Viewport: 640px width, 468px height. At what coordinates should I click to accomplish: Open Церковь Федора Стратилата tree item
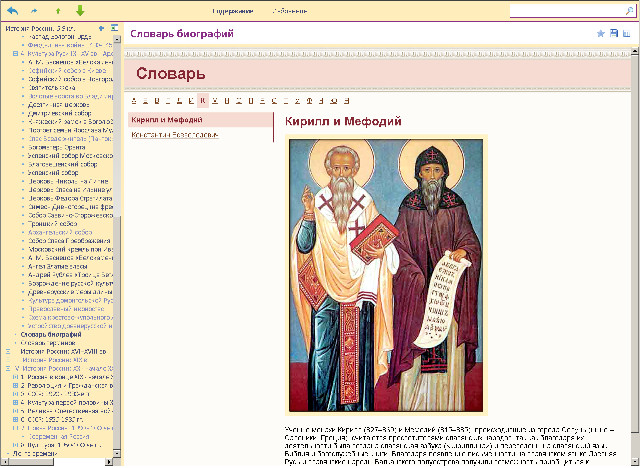click(70, 198)
